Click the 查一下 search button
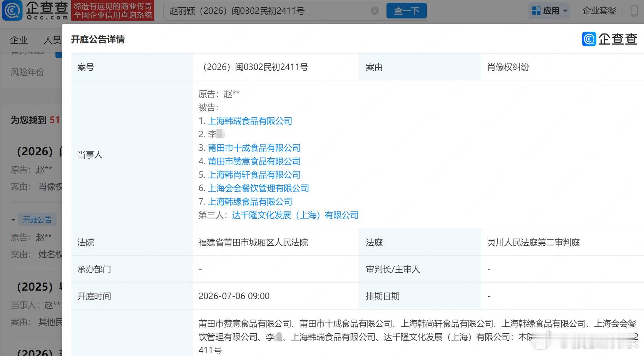 406,11
